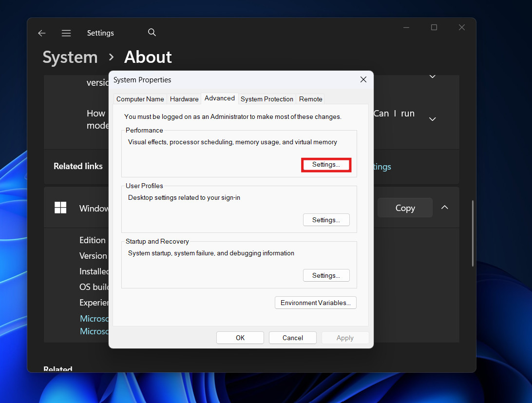Viewport: 532px width, 403px height.
Task: Close the System Properties dialog
Action: [x=363, y=79]
